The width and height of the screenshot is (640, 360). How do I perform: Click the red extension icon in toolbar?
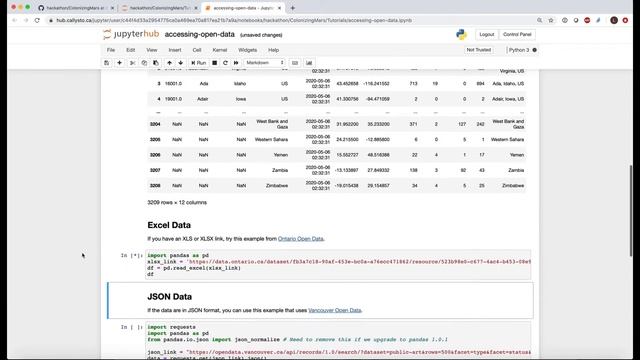click(587, 20)
